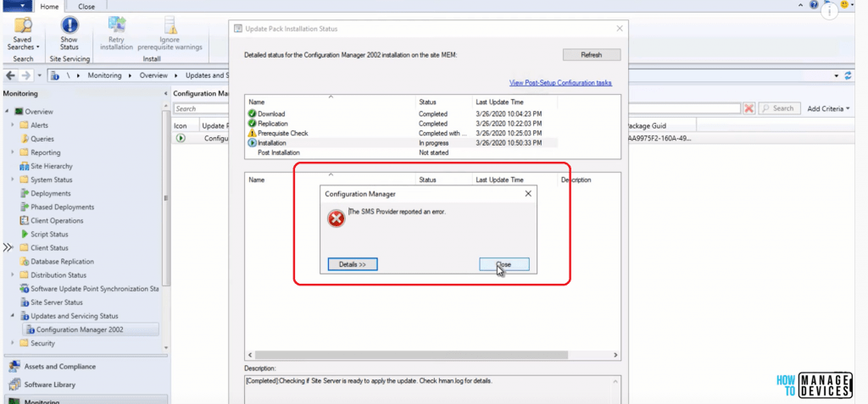Screen dimensions: 868x404
Task: Expand the Distribution Status tree node
Action: pos(12,275)
